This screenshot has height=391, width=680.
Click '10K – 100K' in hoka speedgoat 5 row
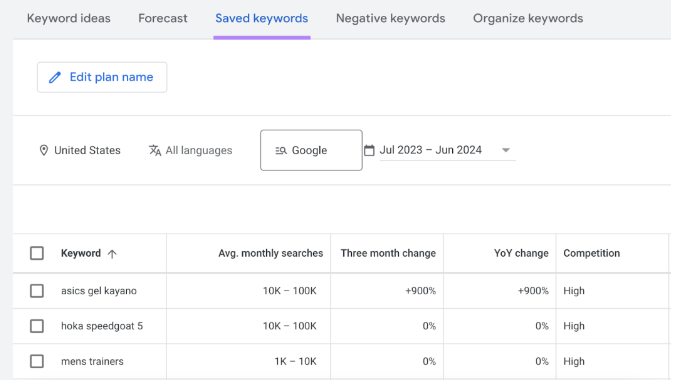tap(290, 326)
